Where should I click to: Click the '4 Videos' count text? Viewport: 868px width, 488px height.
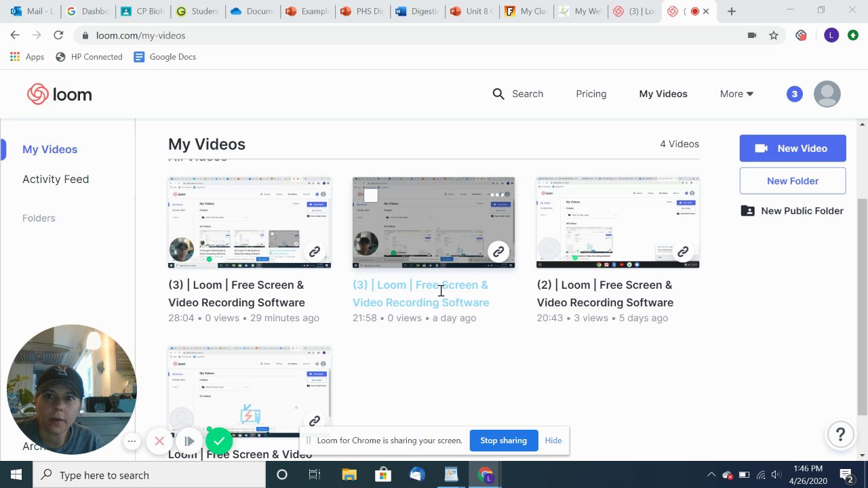pyautogui.click(x=679, y=144)
